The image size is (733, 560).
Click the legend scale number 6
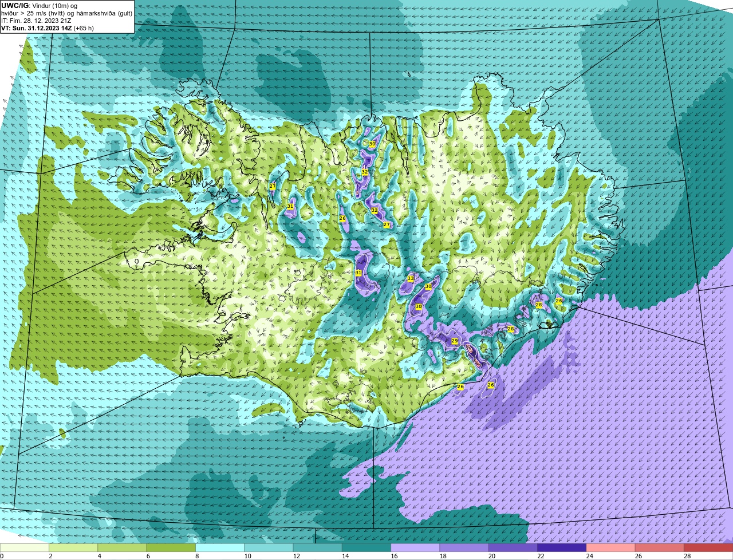click(148, 556)
